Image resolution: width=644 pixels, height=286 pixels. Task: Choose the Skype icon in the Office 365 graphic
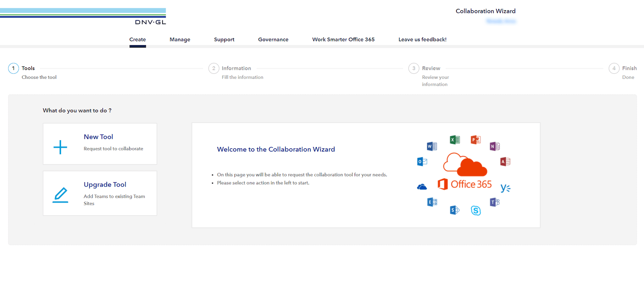click(475, 210)
